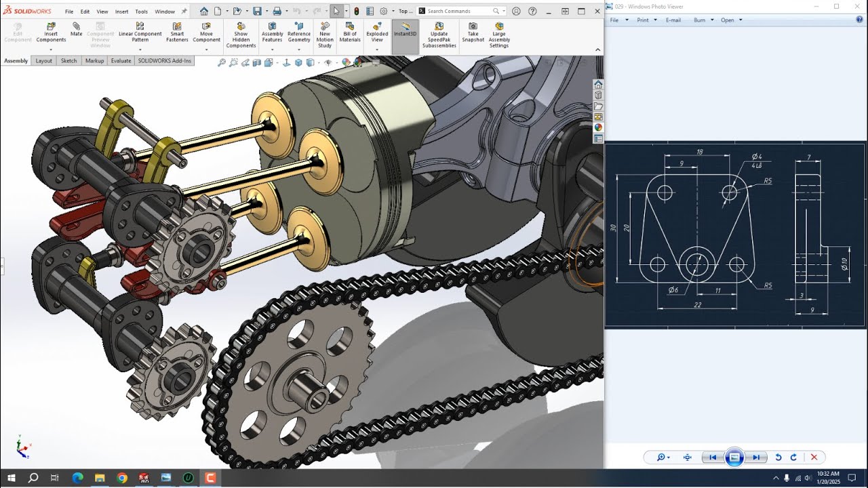
Task: Open Assembly Features tool
Action: point(272,33)
